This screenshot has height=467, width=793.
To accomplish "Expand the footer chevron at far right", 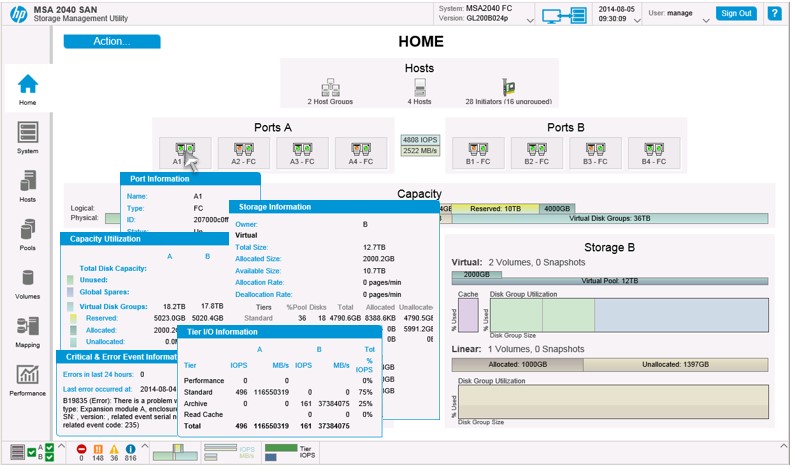I will tap(784, 446).
